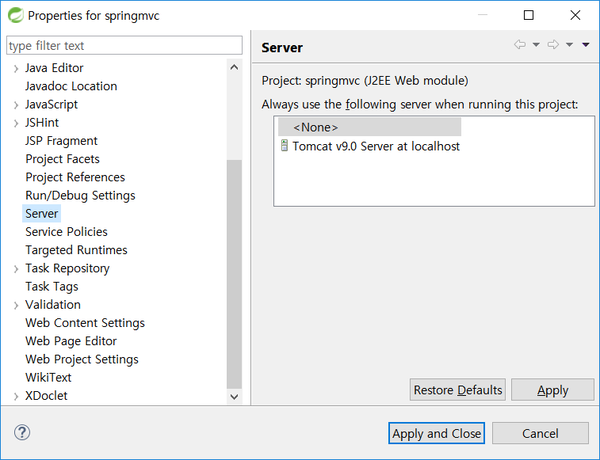Focus the type filter text field
This screenshot has height=460, width=600.
[x=124, y=46]
